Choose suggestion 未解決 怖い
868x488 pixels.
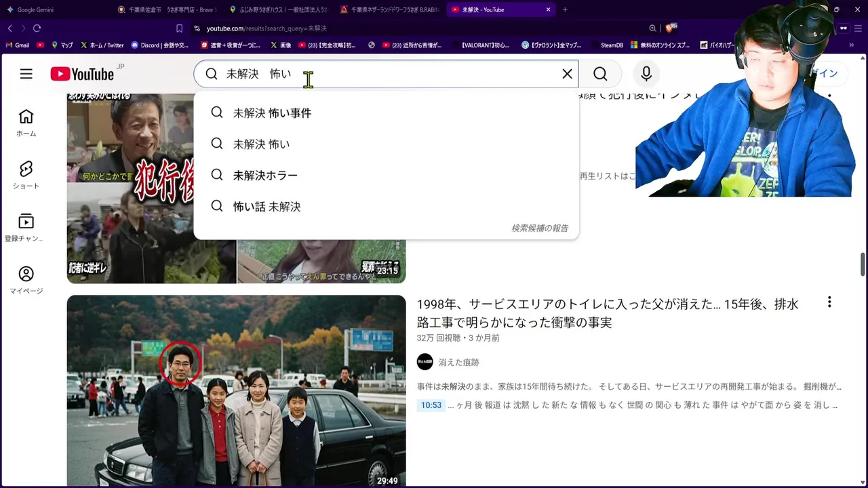(387, 144)
